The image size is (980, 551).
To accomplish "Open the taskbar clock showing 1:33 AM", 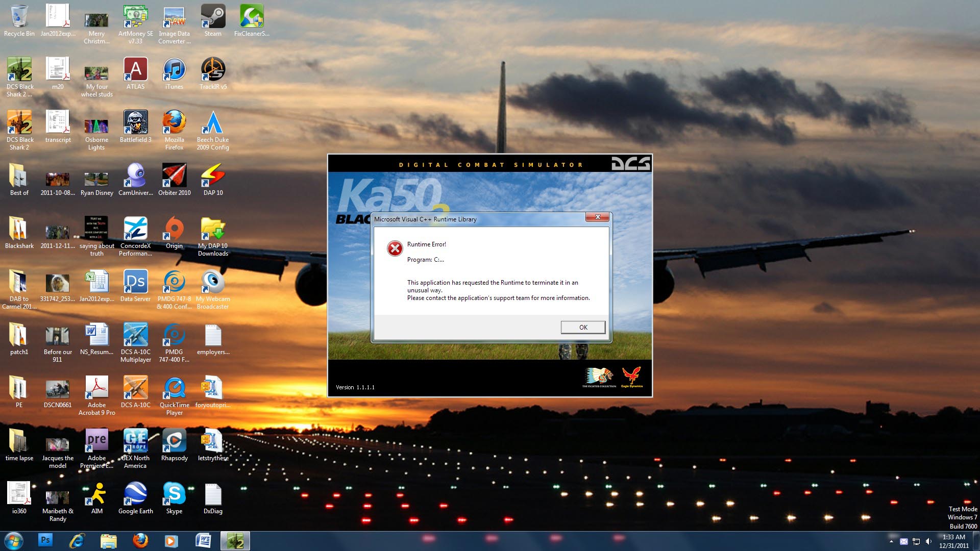I will click(x=954, y=541).
